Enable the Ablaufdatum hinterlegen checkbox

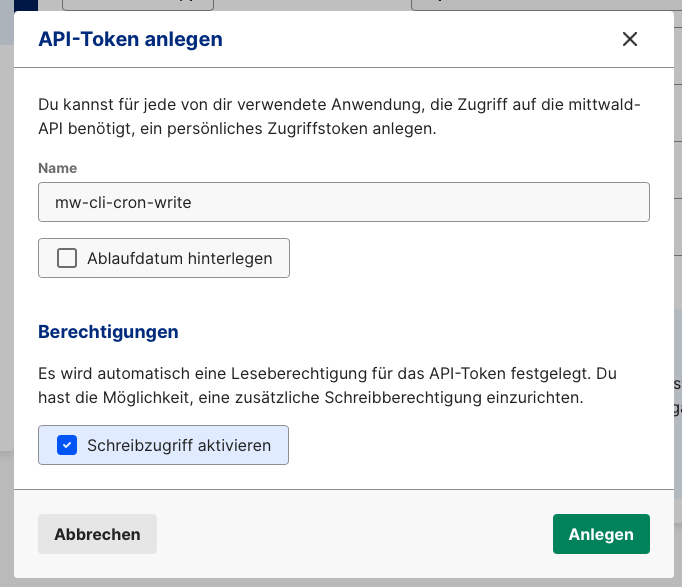click(x=67, y=258)
